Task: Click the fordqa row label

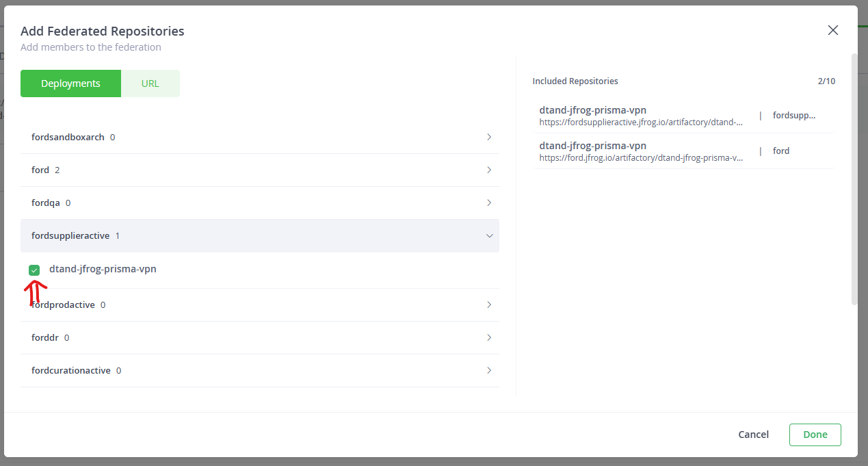Action: point(46,203)
